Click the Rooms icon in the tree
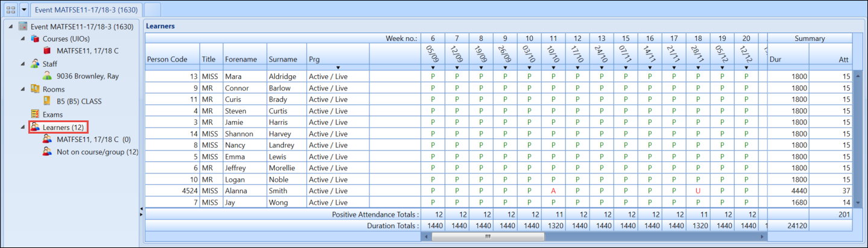Viewport: 868px width, 248px height. [x=35, y=89]
